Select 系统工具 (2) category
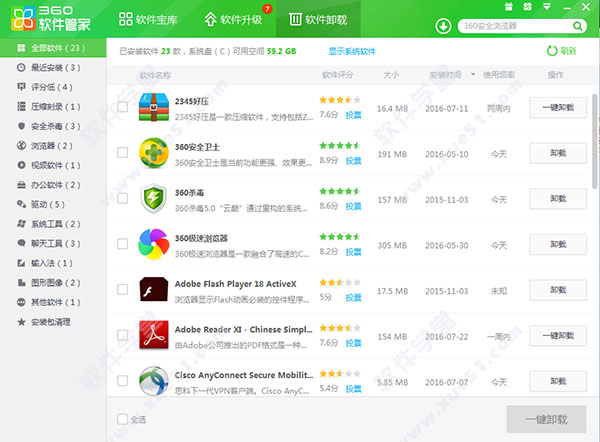600x442 pixels. coord(53,224)
